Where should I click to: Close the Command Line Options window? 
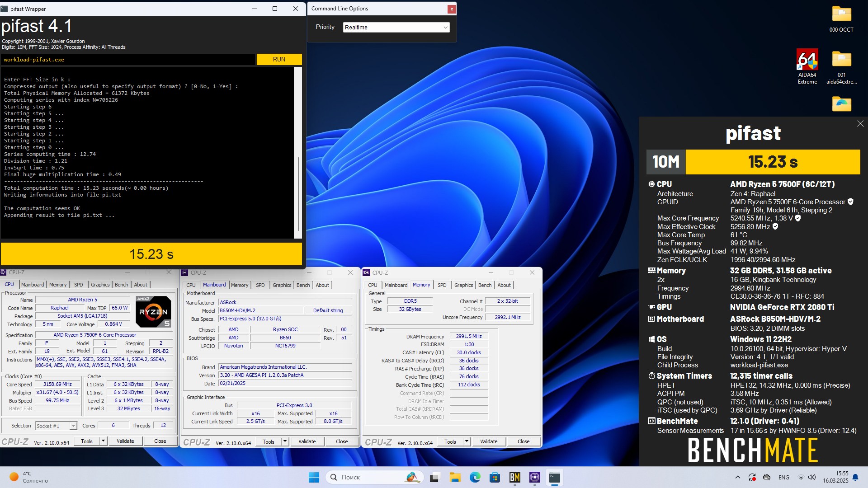[x=451, y=9]
